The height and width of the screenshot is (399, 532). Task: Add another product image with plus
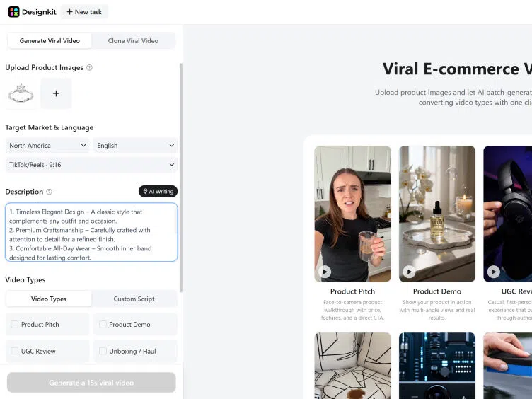(x=57, y=93)
